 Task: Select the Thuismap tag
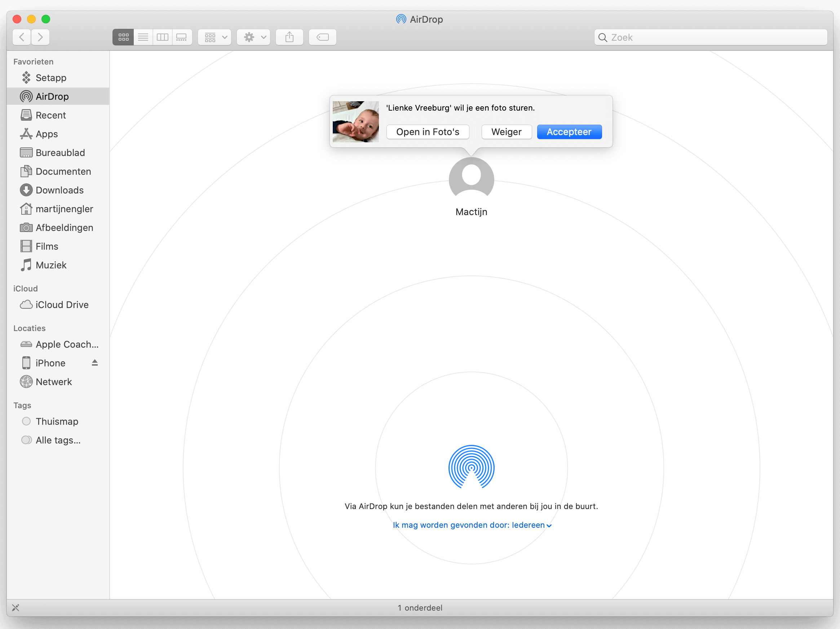point(58,421)
